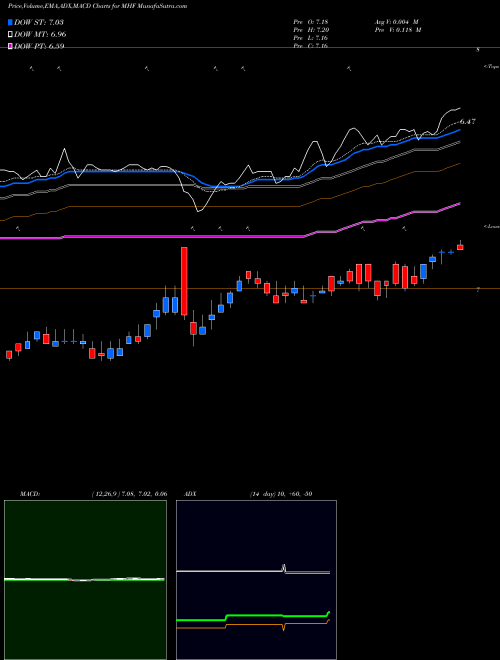Click the 'Avg V: 0.004 M' volume text
This screenshot has width=500, height=660.
pos(396,22)
